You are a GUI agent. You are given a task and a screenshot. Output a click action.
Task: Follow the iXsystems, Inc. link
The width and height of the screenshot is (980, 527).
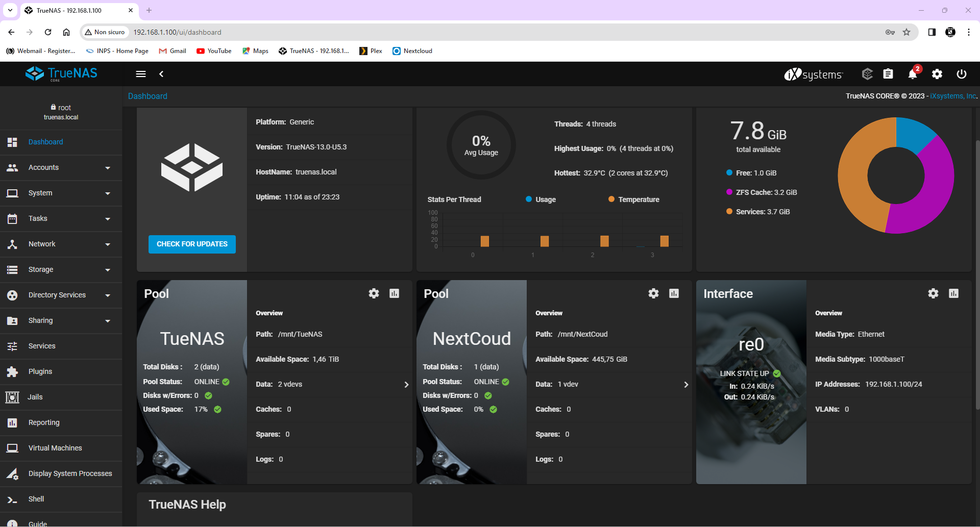pos(953,96)
